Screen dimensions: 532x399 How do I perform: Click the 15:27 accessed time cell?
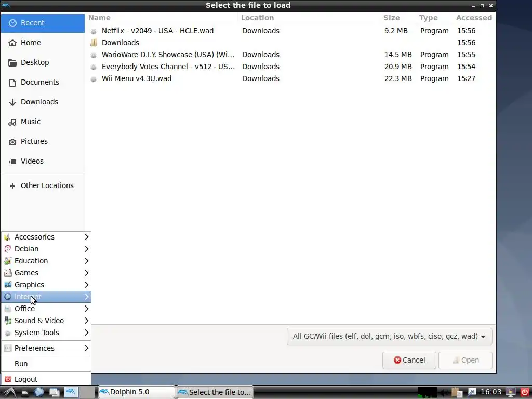tap(466, 78)
